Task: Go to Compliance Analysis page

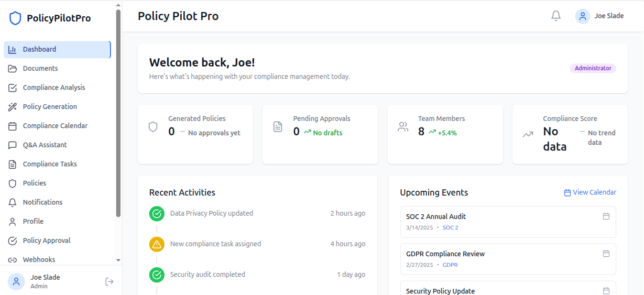Action: (54, 87)
